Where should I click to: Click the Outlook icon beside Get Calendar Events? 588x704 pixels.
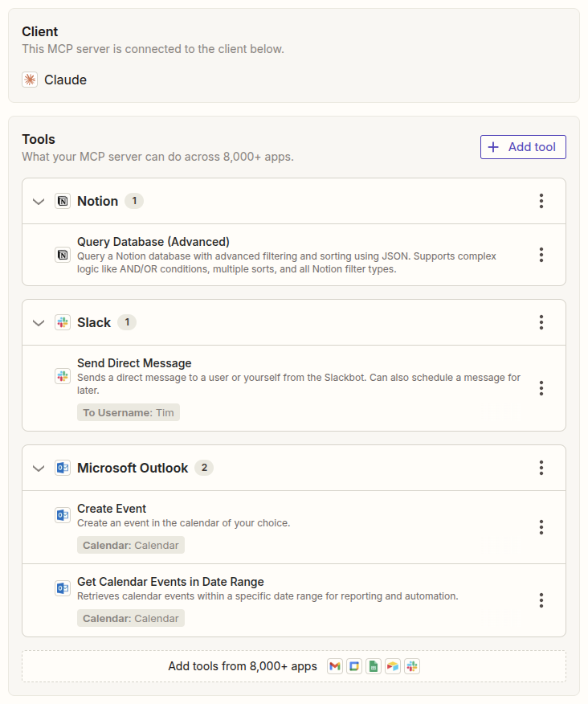point(63,588)
